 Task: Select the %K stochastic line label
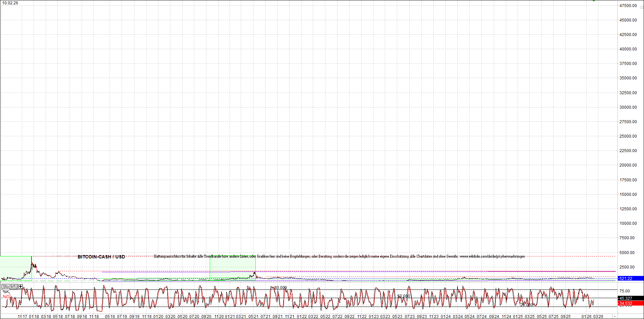pyautogui.click(x=6, y=292)
